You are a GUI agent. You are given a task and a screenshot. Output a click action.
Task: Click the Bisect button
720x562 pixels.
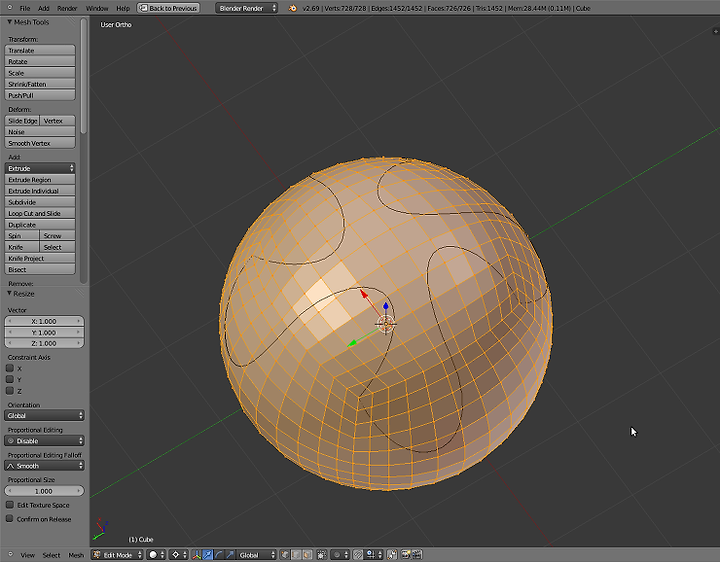tap(40, 269)
